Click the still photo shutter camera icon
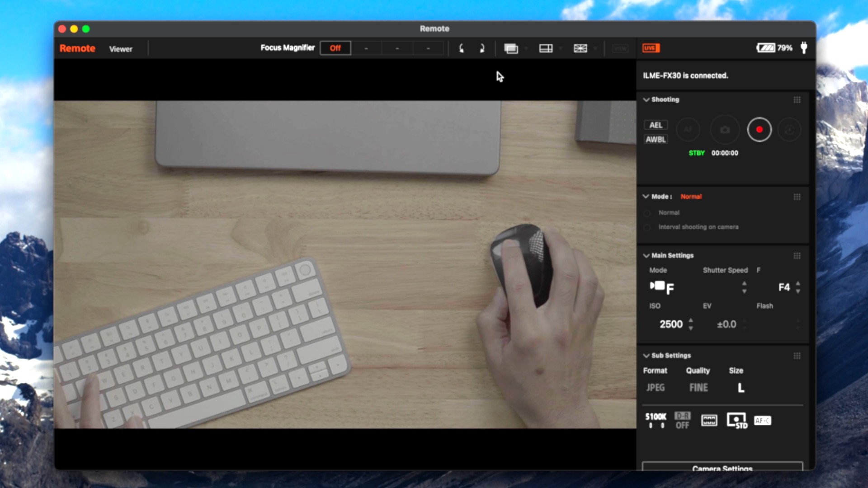 click(725, 130)
